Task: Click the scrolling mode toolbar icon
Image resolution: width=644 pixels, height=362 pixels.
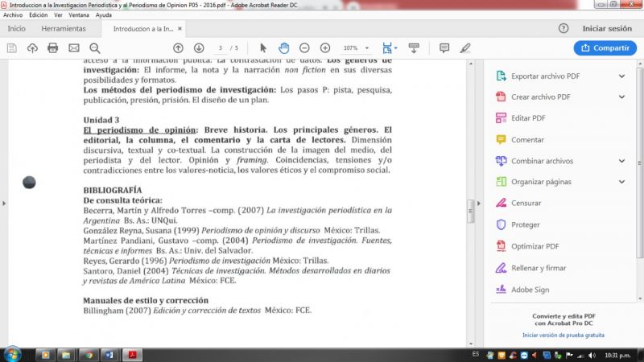Action: [x=414, y=48]
